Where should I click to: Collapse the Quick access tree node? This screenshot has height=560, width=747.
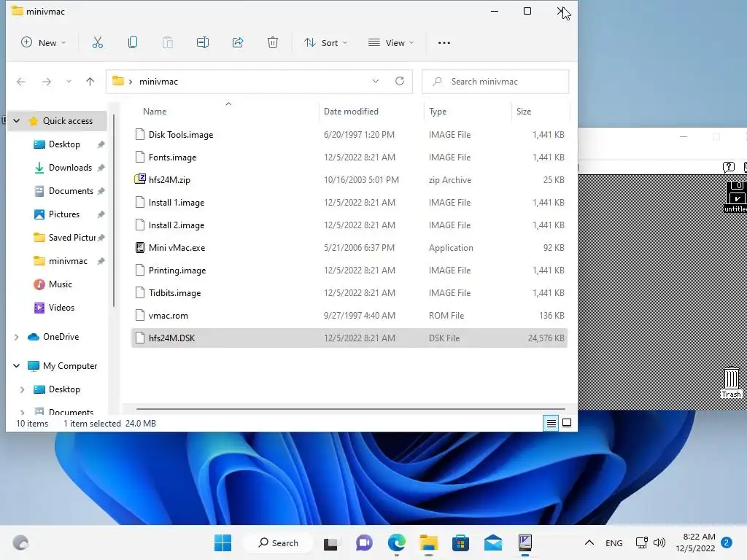16,121
